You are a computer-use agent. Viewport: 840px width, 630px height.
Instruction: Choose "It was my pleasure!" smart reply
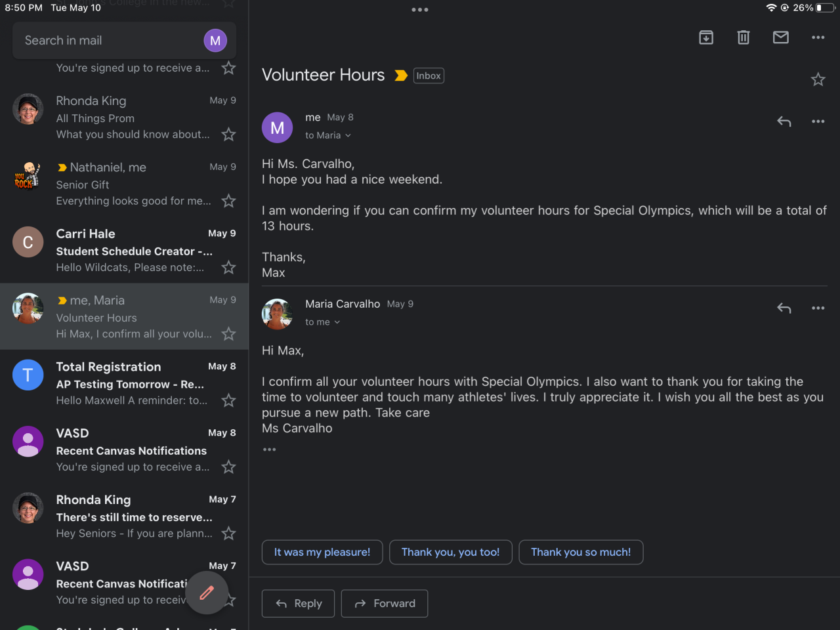point(322,552)
